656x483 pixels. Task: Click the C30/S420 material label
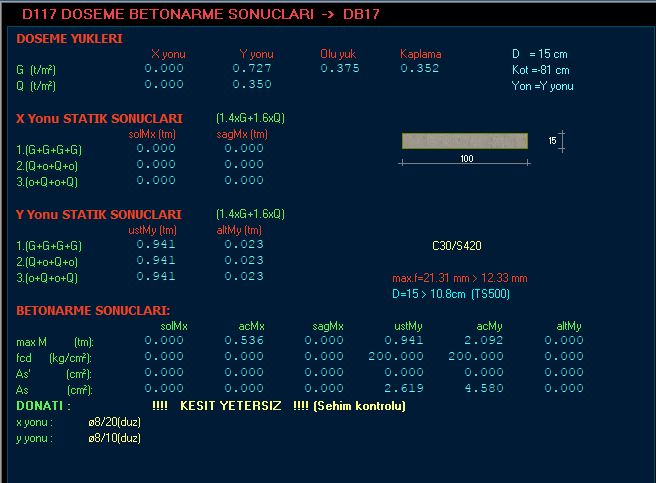(x=456, y=244)
